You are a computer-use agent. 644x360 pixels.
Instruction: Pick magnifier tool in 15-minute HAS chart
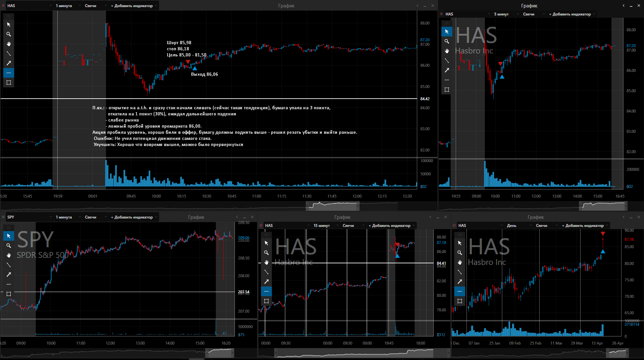click(x=266, y=253)
